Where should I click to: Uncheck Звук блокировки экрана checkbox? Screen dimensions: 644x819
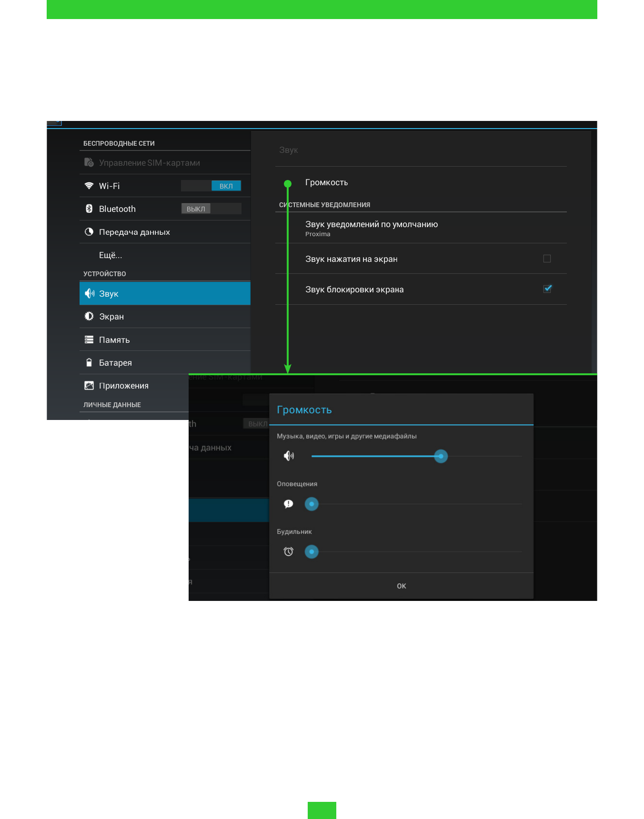point(547,289)
